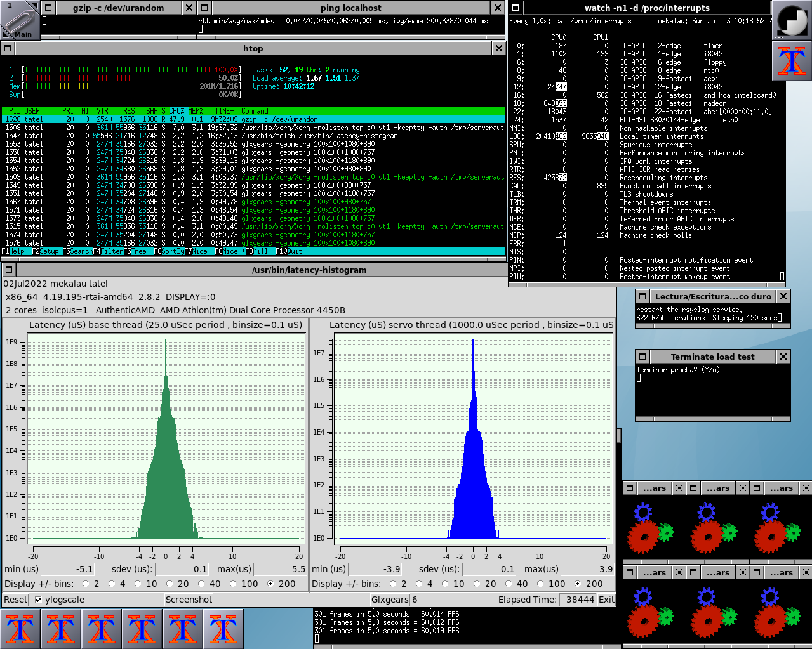Click the leftmost iconified X window icon

(x=20, y=629)
